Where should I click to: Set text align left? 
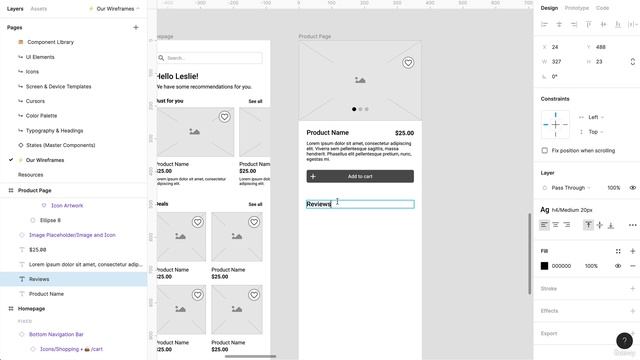544,225
